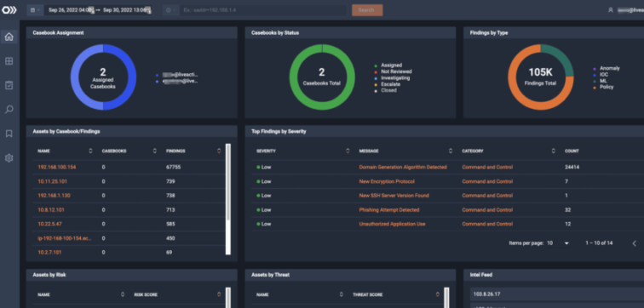This screenshot has width=644, height=308.
Task: Open Domain Generation Algorithm Detected finding
Action: 403,168
